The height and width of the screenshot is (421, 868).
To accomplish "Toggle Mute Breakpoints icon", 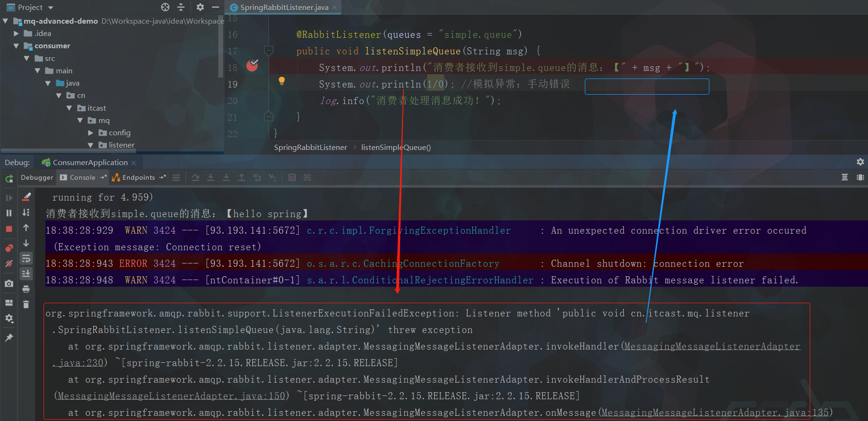I will click(9, 263).
